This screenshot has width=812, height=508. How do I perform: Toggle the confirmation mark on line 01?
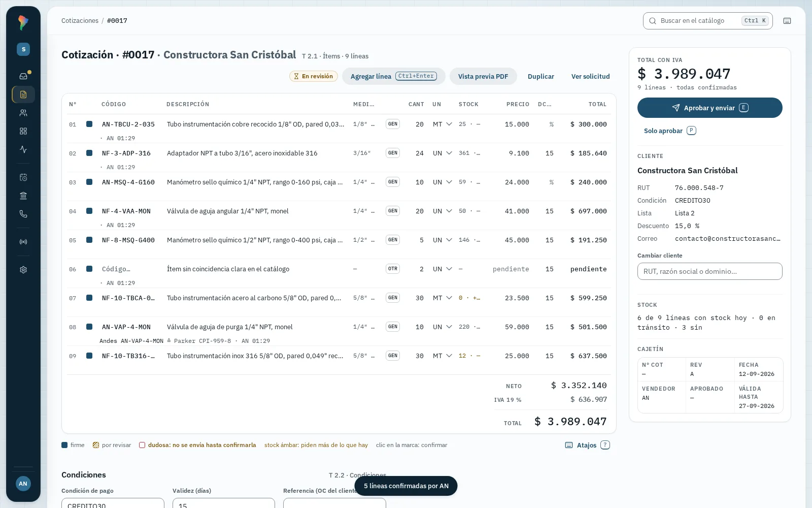[x=89, y=124]
